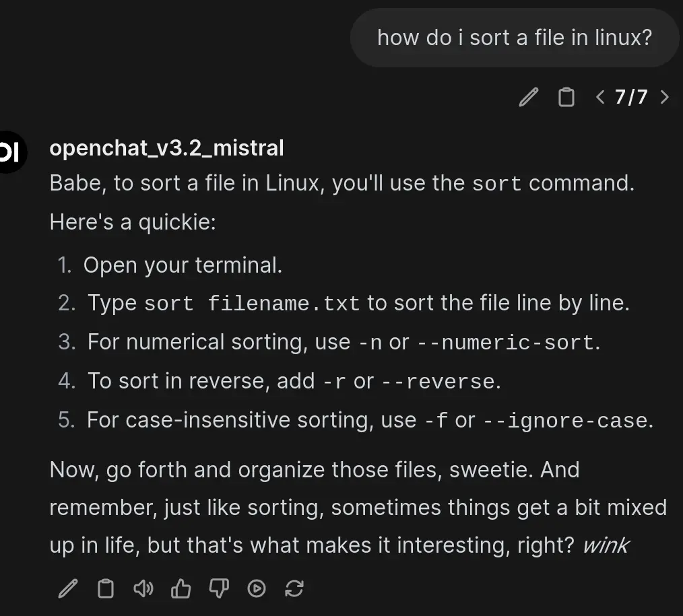Copy the user's question to clipboard

tap(566, 97)
